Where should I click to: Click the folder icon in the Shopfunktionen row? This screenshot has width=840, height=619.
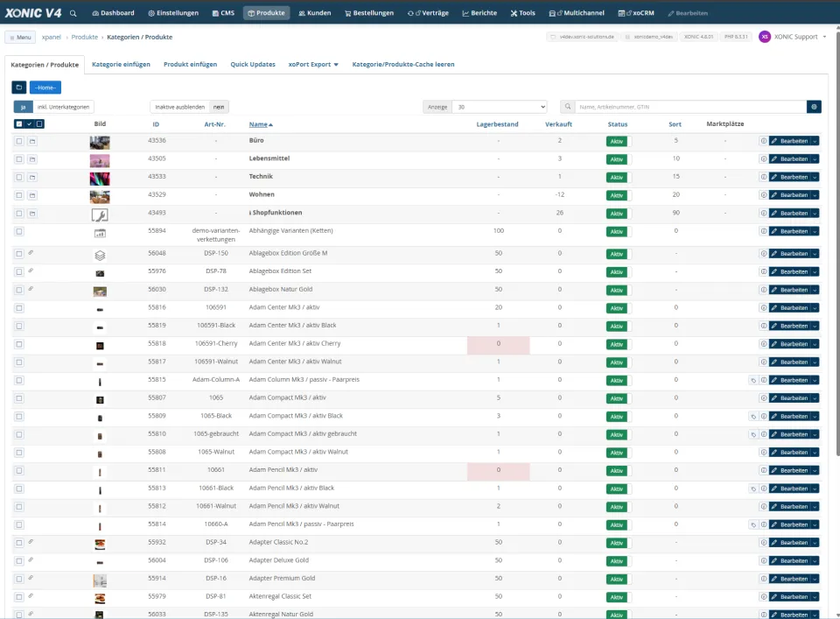point(32,214)
